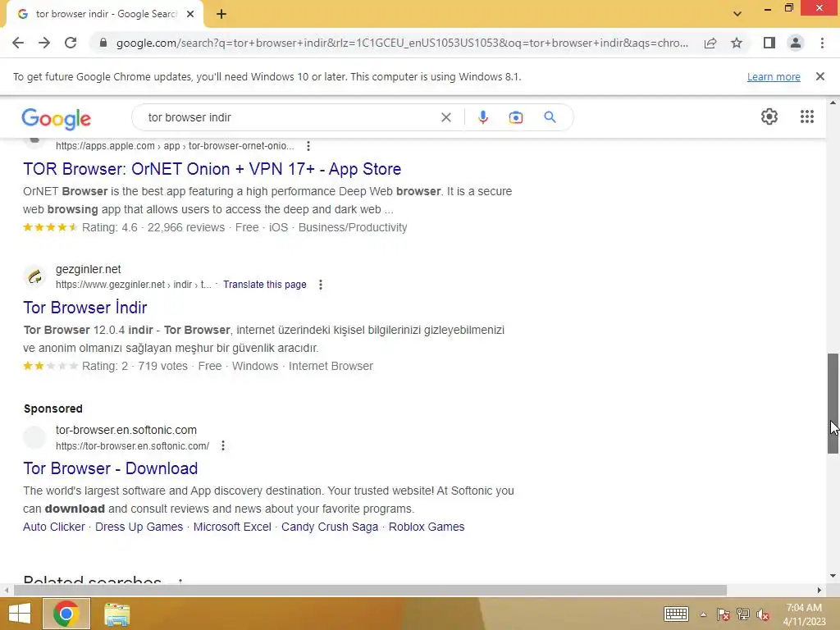Open more options for softonic sponsored result
The image size is (840, 630).
[223, 445]
